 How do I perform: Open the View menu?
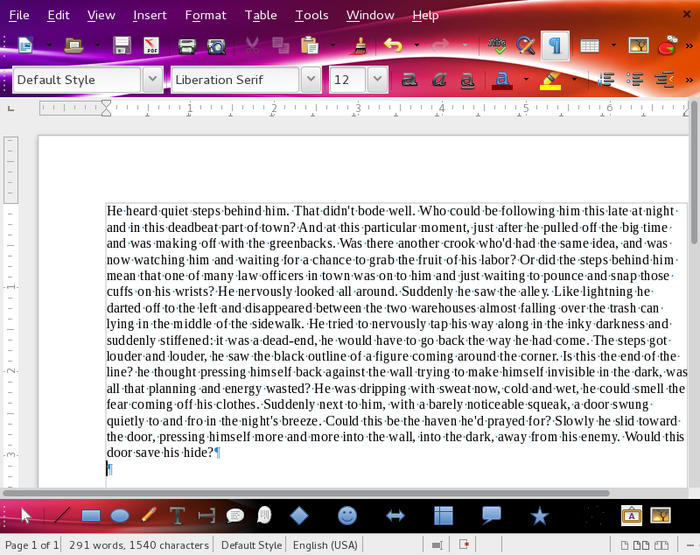click(101, 15)
